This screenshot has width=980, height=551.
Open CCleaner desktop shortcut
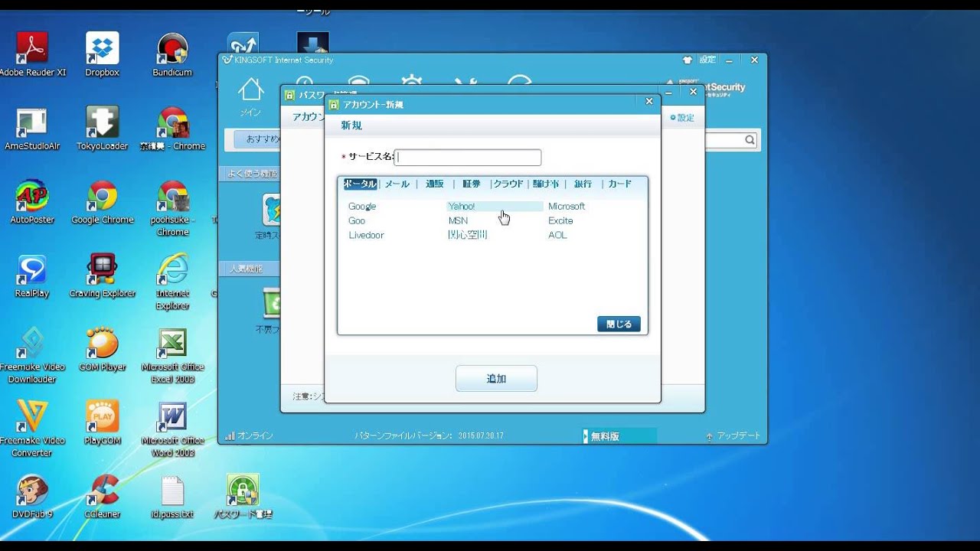(102, 494)
